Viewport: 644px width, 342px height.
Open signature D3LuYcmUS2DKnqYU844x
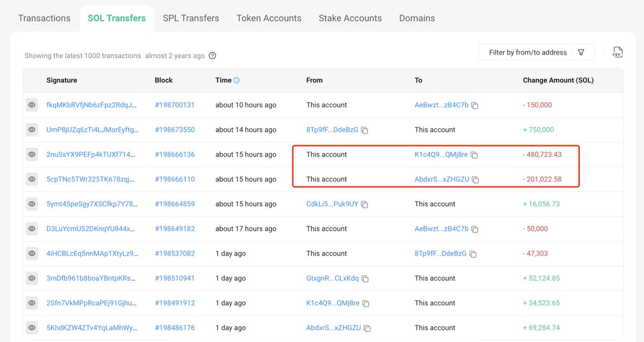92,229
